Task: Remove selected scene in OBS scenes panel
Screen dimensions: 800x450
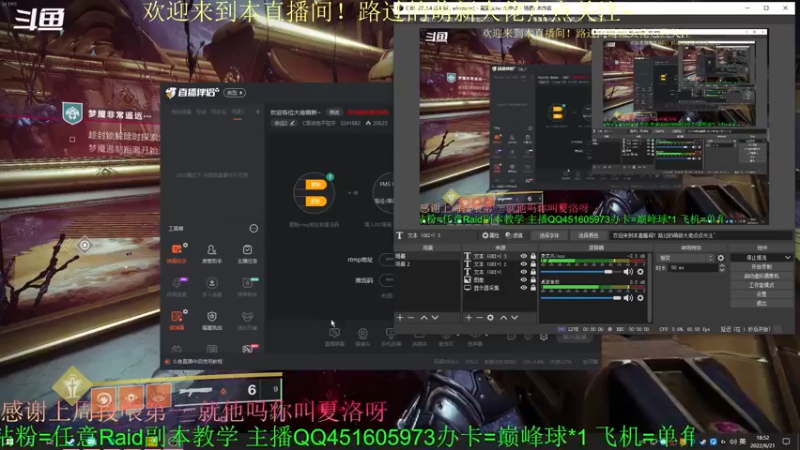Action: click(411, 317)
